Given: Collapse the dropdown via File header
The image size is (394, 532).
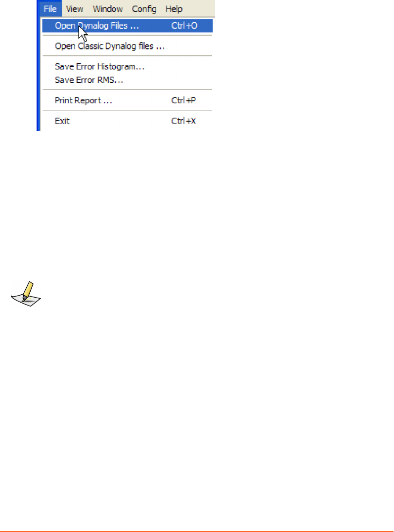Looking at the screenshot, I should click(50, 9).
